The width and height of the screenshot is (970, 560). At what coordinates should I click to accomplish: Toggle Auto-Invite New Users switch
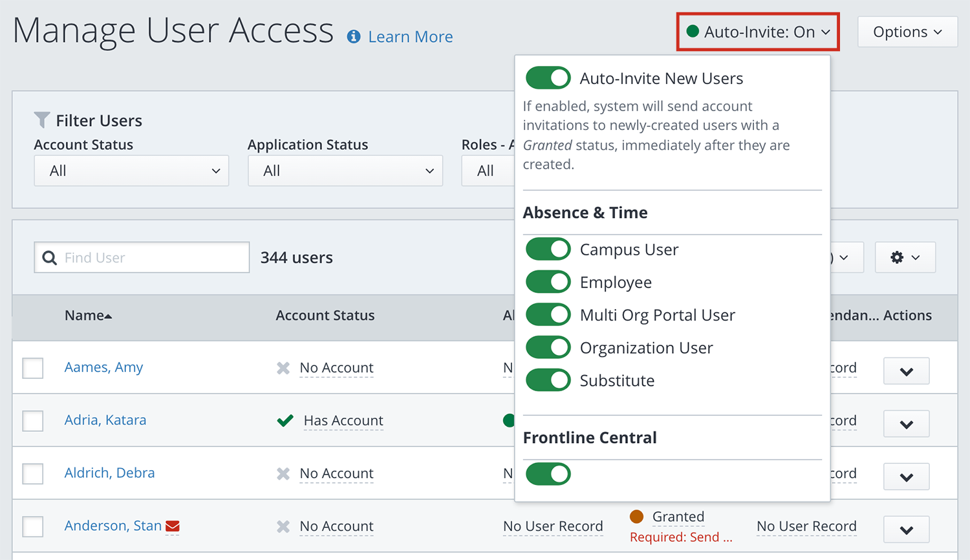548,78
